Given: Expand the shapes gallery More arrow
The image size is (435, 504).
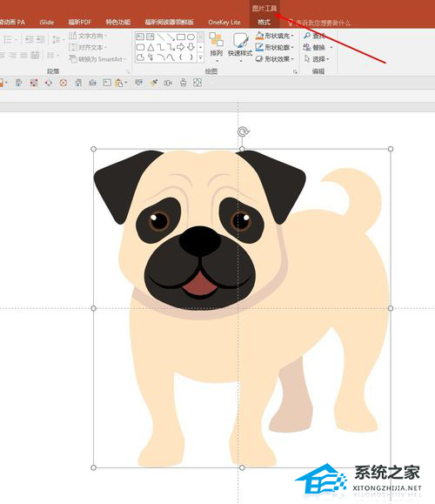Looking at the screenshot, I should (201, 57).
